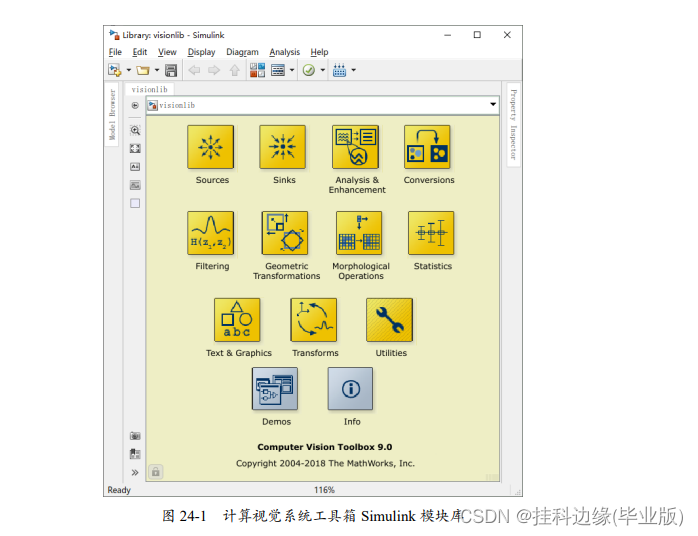The image size is (698, 536).
Task: Click the Forward arrow in toolbar
Action: click(214, 70)
